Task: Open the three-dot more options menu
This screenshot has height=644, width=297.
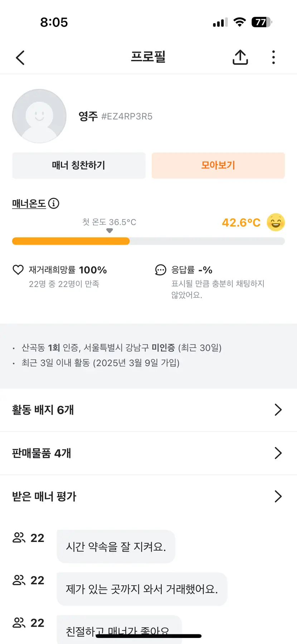Action: pos(273,57)
